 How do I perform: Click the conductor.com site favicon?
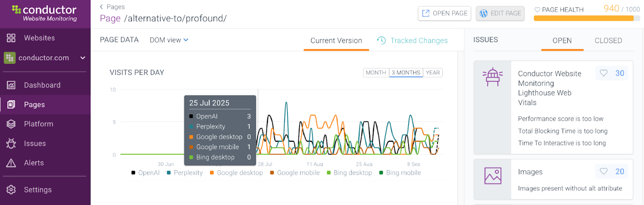[x=10, y=58]
